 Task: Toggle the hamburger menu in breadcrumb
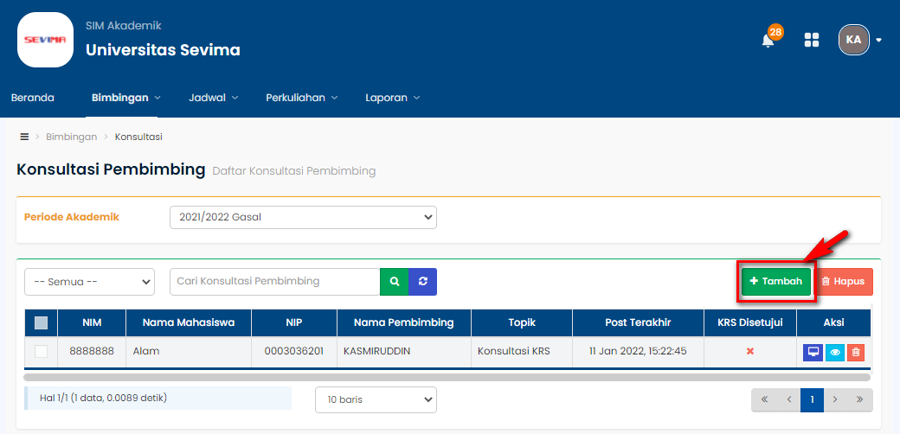[24, 136]
